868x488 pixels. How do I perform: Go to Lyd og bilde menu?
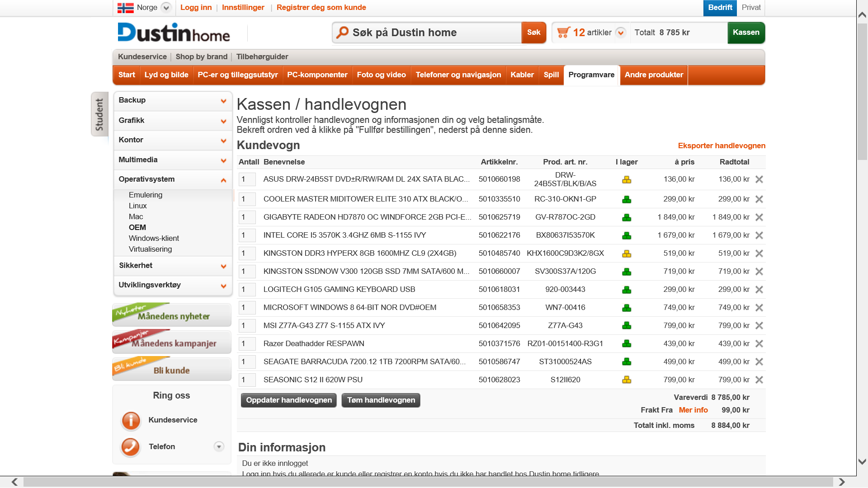(166, 75)
